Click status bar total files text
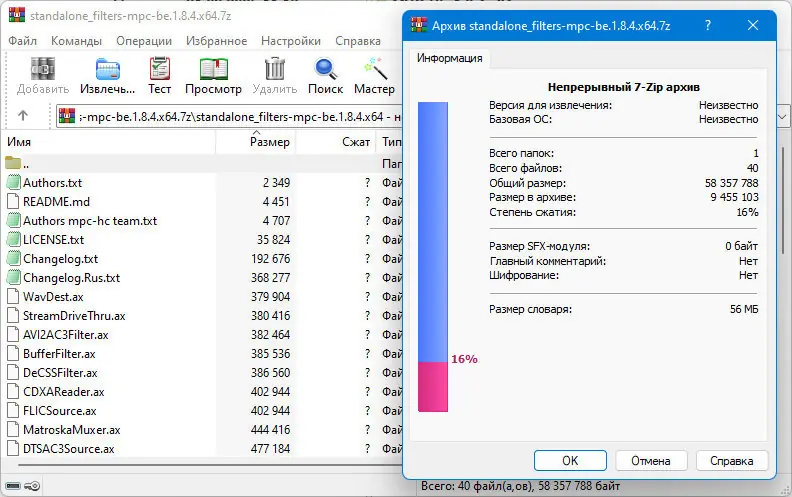This screenshot has height=497, width=792. click(520, 486)
